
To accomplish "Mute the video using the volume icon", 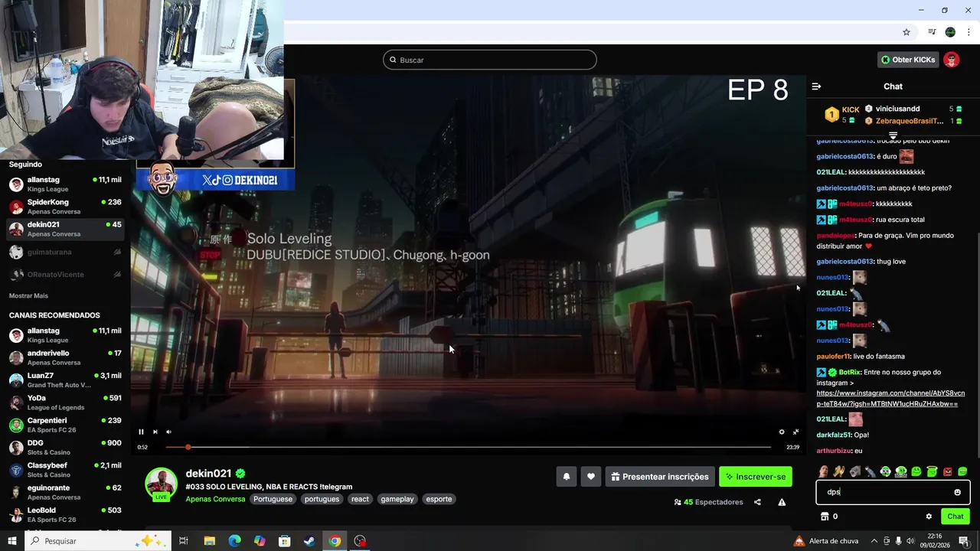I will coord(168,432).
